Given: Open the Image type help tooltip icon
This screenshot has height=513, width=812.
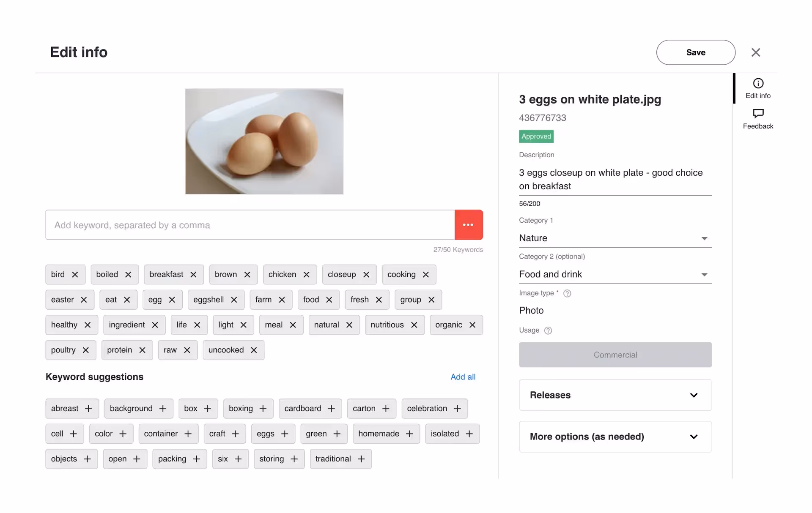Looking at the screenshot, I should [567, 293].
